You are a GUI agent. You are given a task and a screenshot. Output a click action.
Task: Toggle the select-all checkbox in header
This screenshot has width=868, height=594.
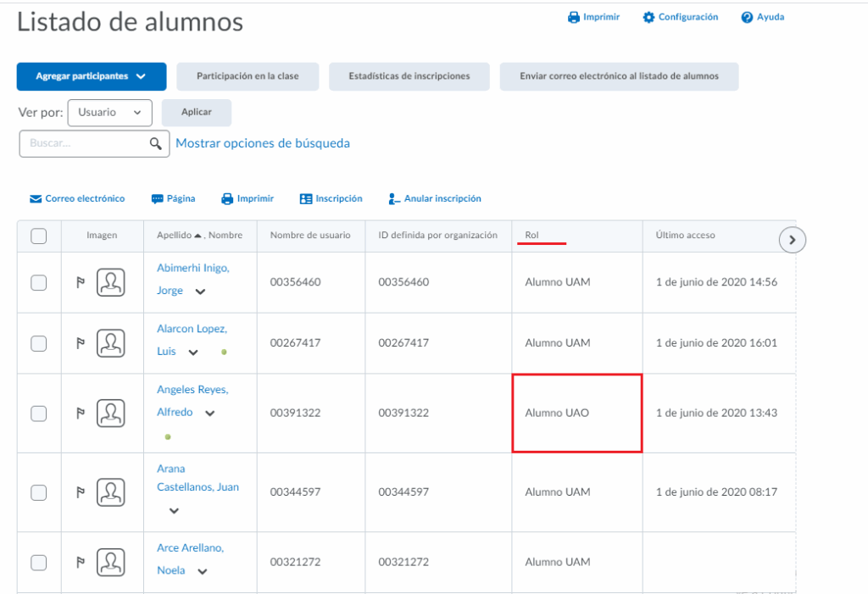pyautogui.click(x=39, y=236)
